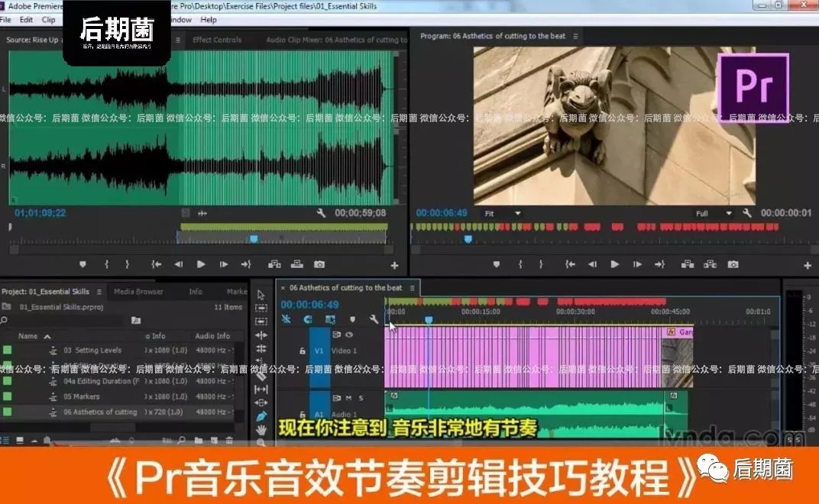The image size is (819, 504).
Task: Open the Fit zoom level dropdown
Action: pos(503,213)
